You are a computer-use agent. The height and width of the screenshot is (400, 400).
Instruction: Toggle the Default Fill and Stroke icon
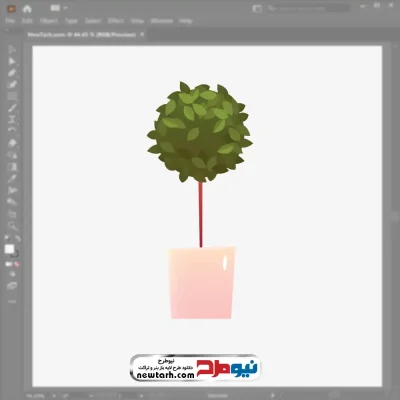pyautogui.click(x=7, y=239)
